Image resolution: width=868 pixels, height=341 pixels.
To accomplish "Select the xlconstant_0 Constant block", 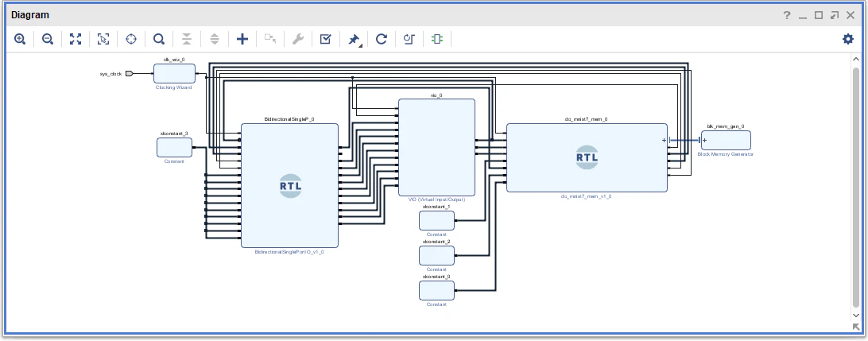I will 436,290.
